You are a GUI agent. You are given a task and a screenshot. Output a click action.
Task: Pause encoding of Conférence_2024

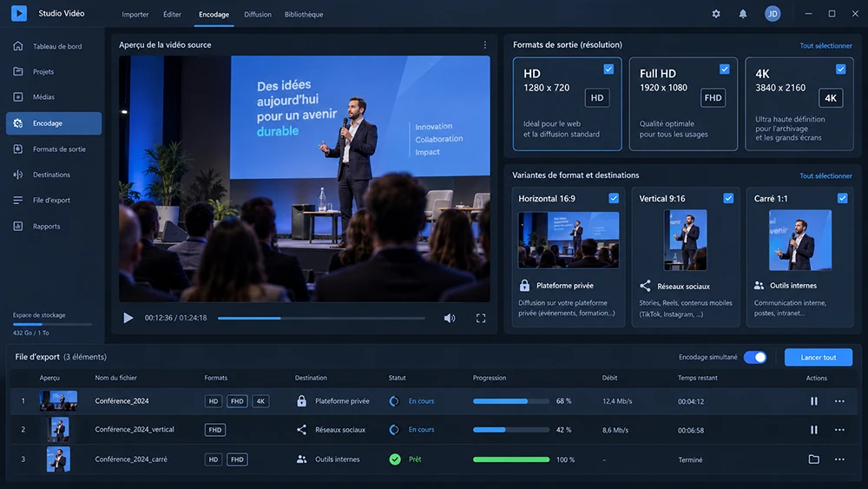pos(814,401)
